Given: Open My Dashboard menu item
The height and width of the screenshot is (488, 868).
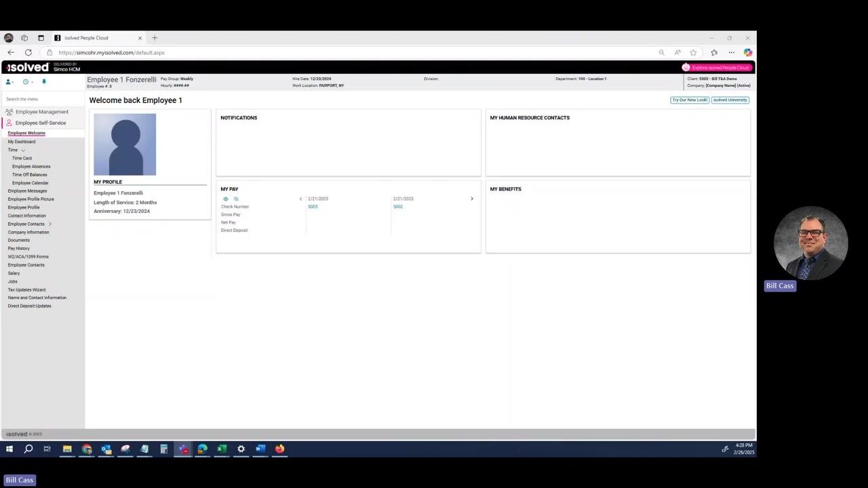Looking at the screenshot, I should 22,142.
